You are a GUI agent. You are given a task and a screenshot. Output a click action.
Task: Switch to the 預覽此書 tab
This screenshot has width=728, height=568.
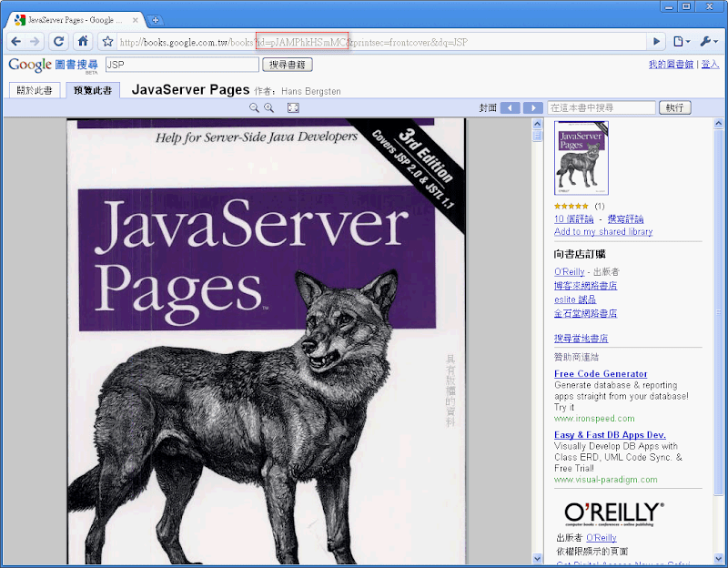point(93,90)
